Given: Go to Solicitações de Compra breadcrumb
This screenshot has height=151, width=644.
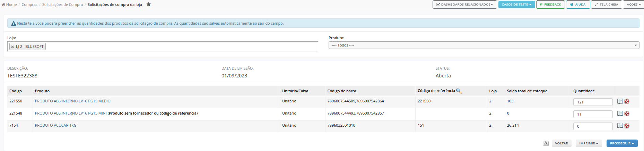Looking at the screenshot, I should point(62,5).
